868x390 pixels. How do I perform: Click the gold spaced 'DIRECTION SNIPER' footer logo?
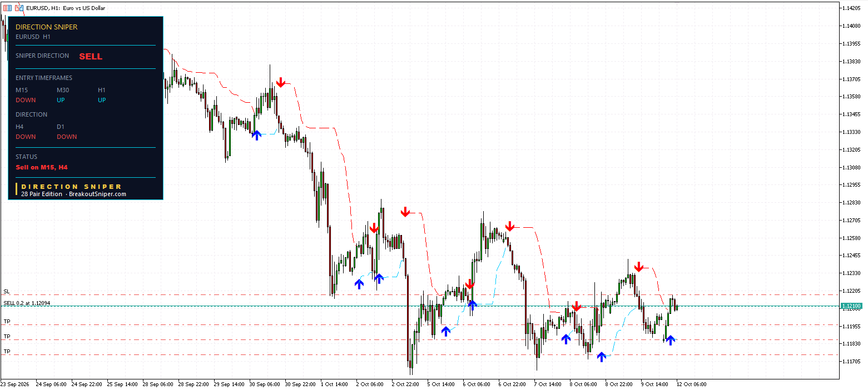(71, 187)
